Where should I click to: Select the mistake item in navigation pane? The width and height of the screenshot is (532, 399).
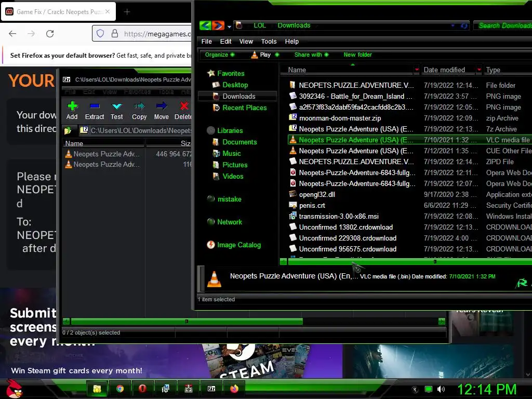pyautogui.click(x=229, y=199)
